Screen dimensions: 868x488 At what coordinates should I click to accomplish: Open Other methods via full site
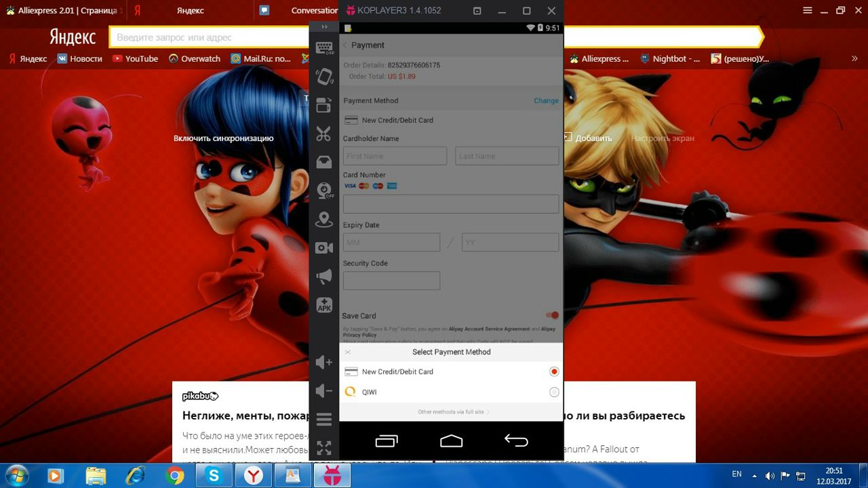click(453, 412)
